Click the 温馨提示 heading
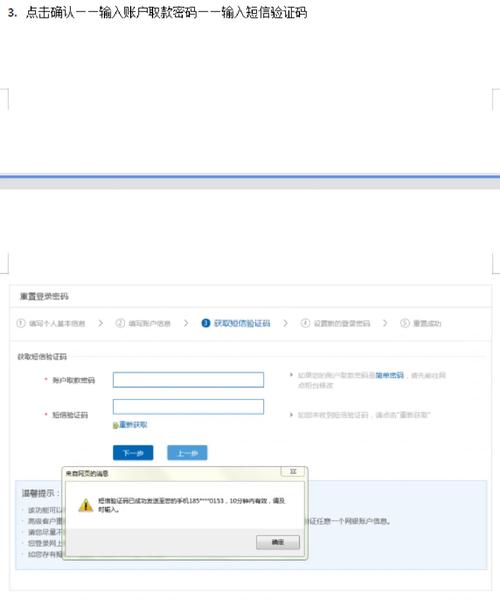This screenshot has width=500, height=601. pyautogui.click(x=40, y=493)
